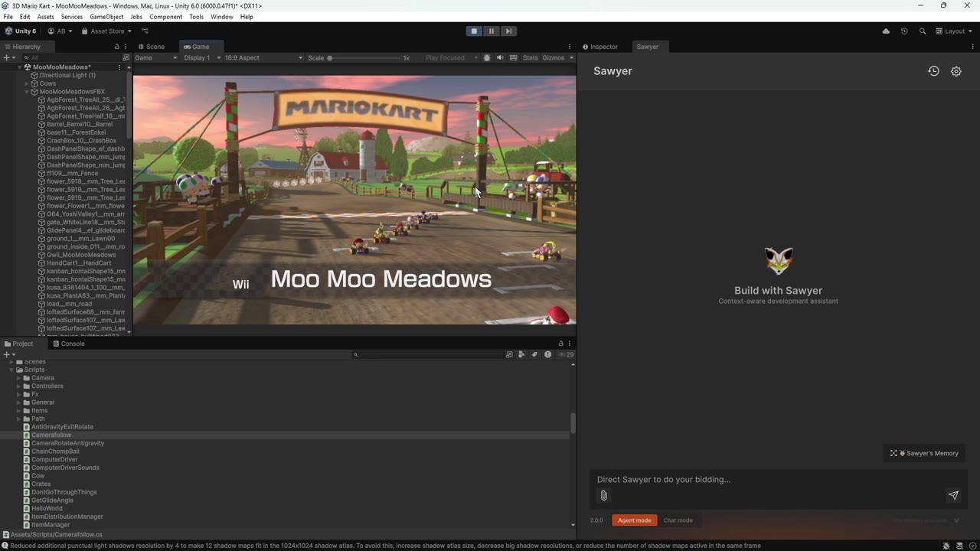Select Directional Light (1) in Hierarchy
The height and width of the screenshot is (551, 980).
coord(67,76)
